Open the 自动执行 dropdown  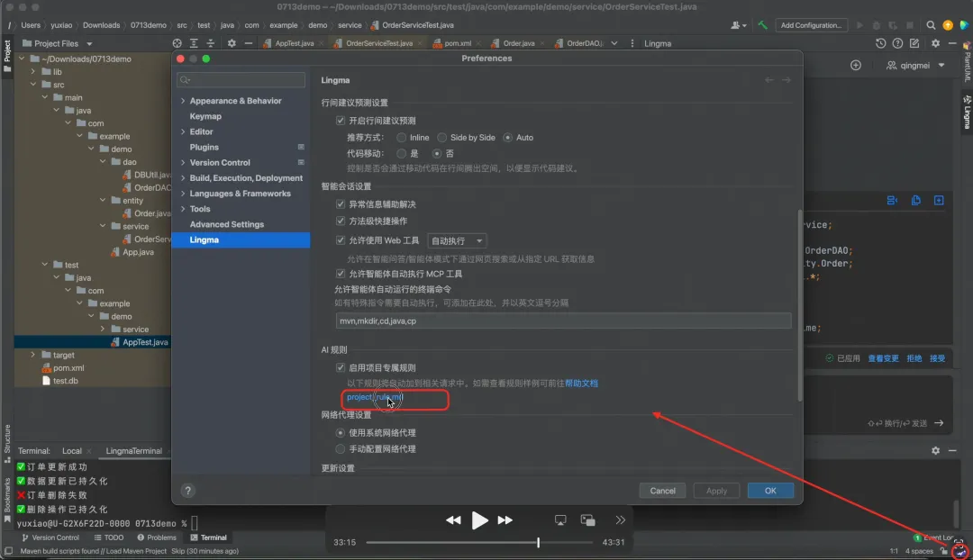[457, 240]
